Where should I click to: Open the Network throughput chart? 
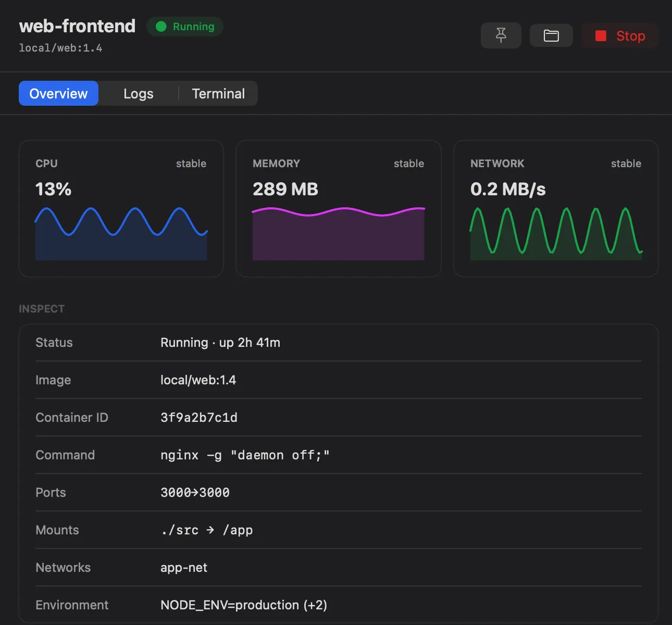click(x=556, y=234)
